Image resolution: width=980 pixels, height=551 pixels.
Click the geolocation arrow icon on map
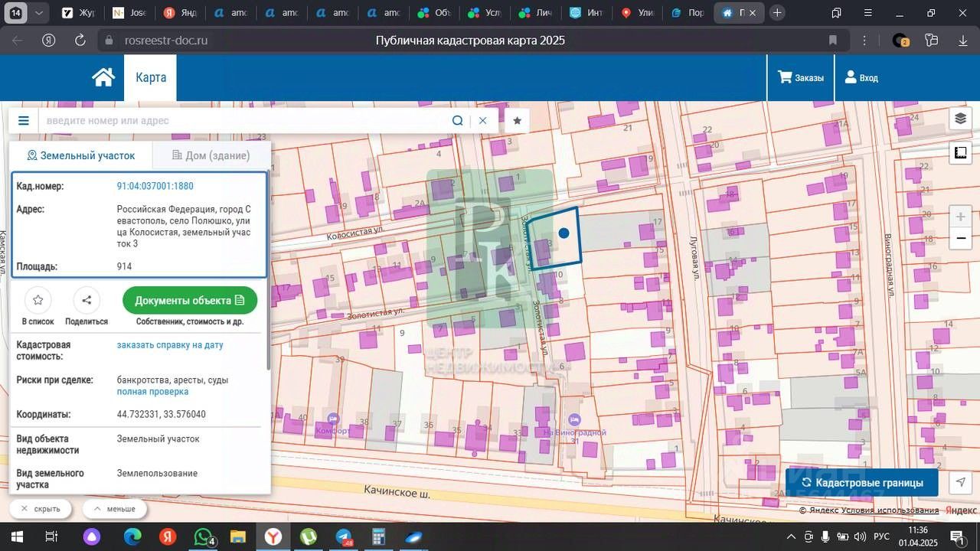(960, 482)
